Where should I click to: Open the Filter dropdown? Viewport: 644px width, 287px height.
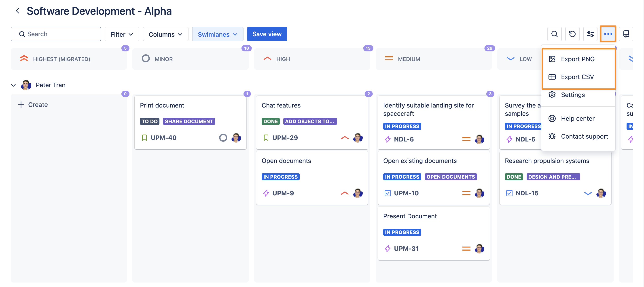[122, 34]
